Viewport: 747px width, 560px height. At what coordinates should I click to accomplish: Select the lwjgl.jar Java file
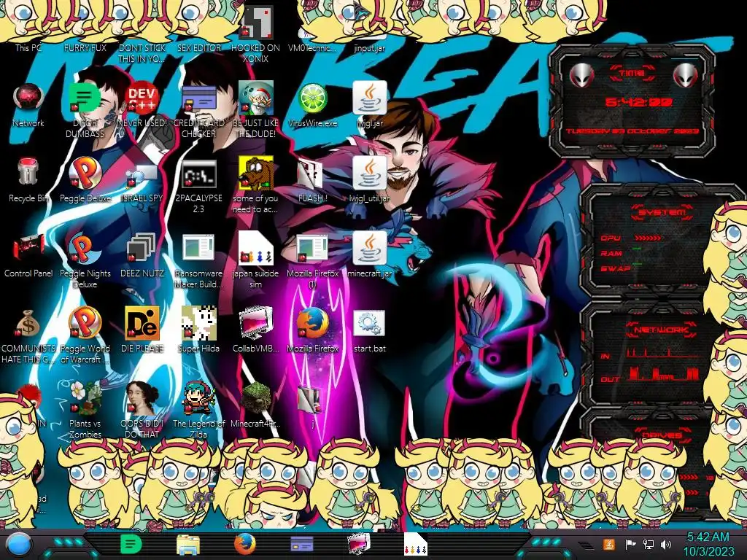(370, 98)
